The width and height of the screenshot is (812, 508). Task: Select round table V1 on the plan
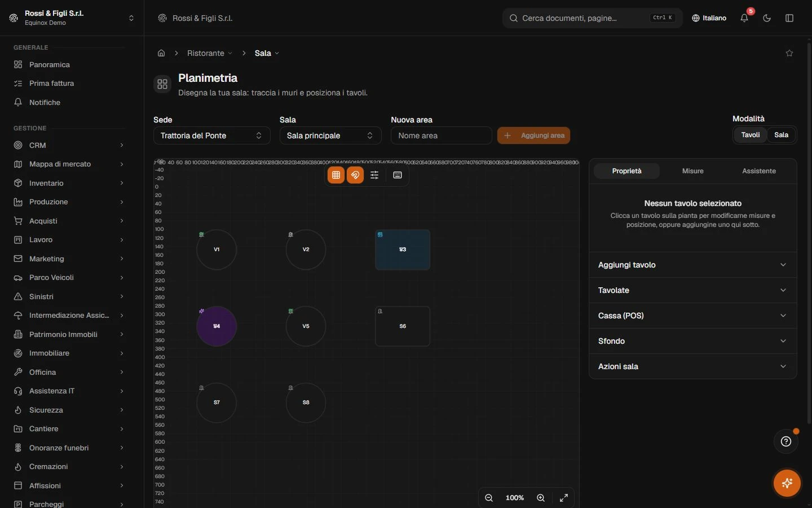(x=217, y=249)
